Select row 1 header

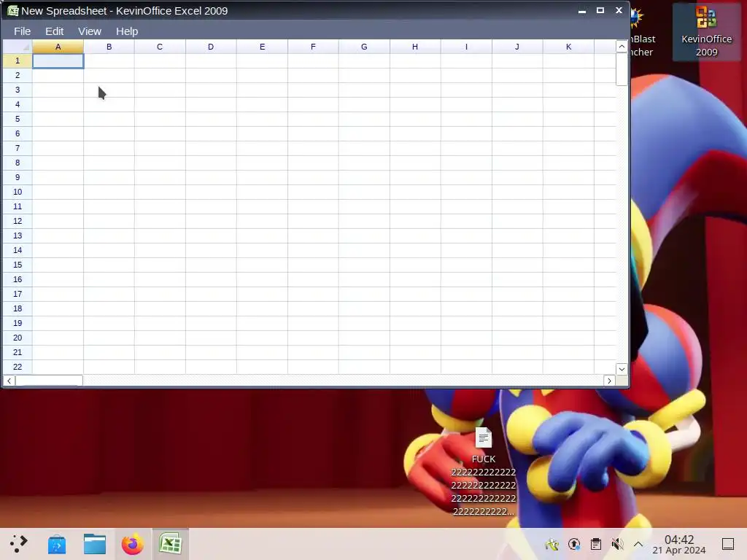[x=18, y=61]
